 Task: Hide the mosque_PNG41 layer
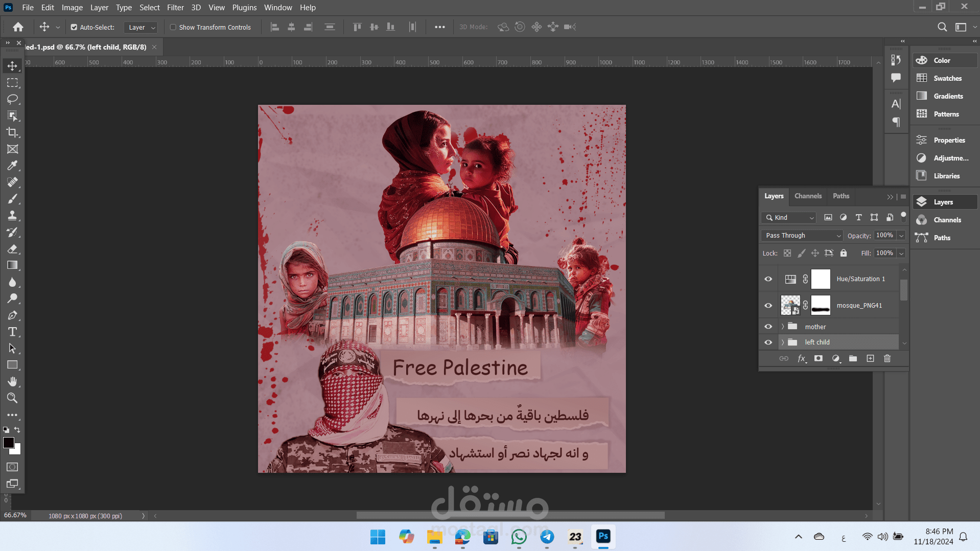(x=768, y=306)
